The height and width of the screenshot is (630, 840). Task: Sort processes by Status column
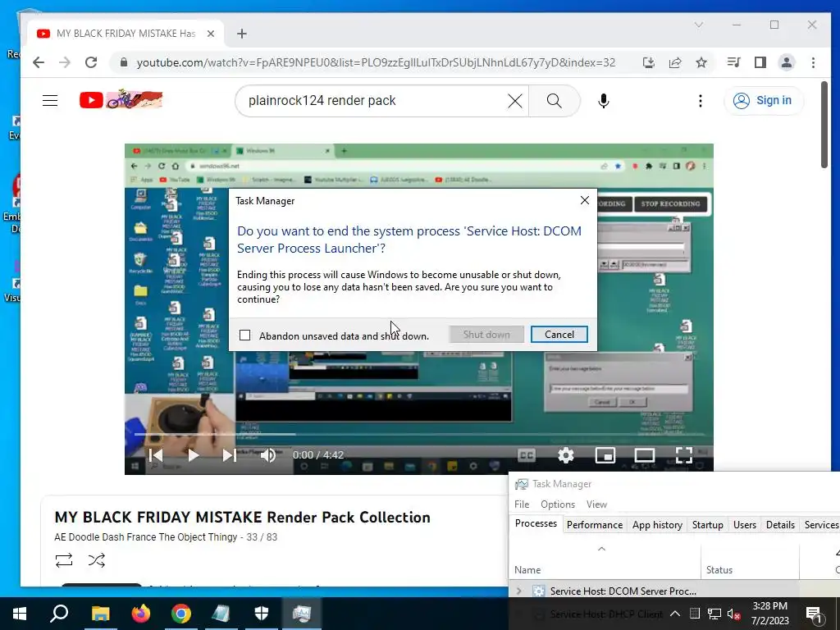(x=750, y=562)
